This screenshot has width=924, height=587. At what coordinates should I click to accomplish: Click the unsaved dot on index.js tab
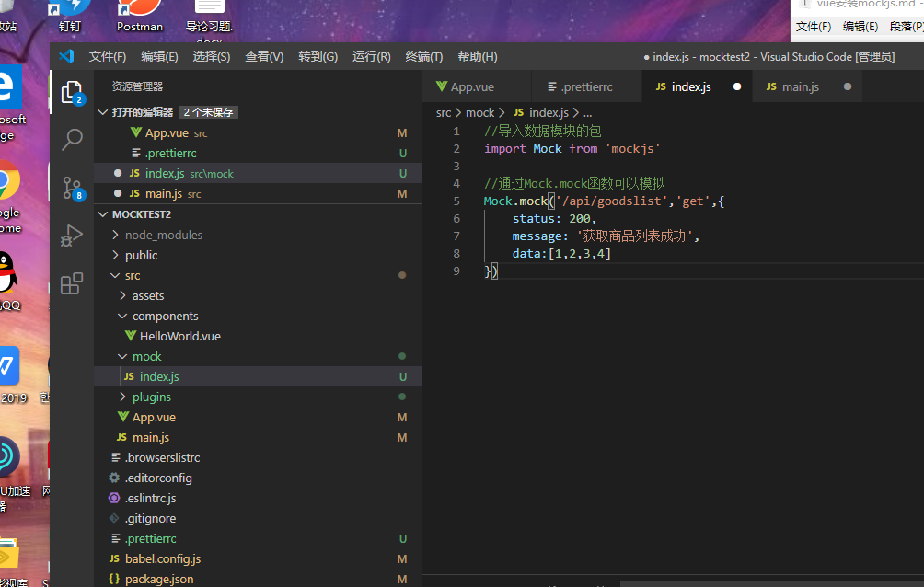[x=736, y=86]
